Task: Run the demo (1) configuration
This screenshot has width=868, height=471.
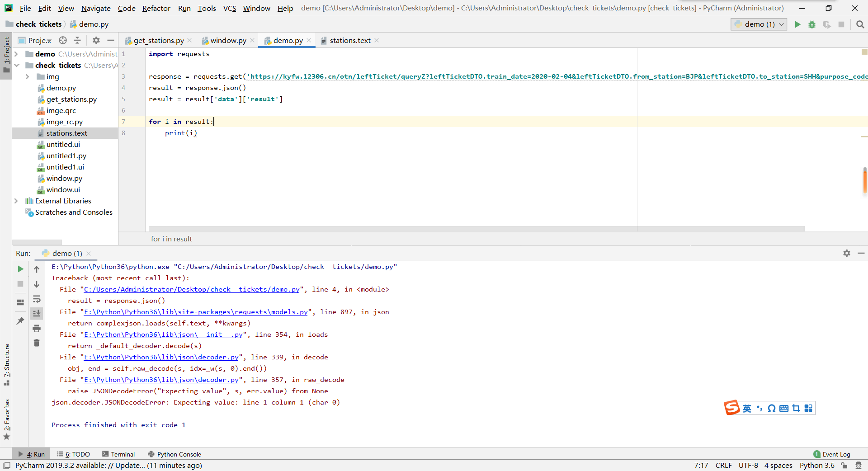Action: tap(797, 24)
